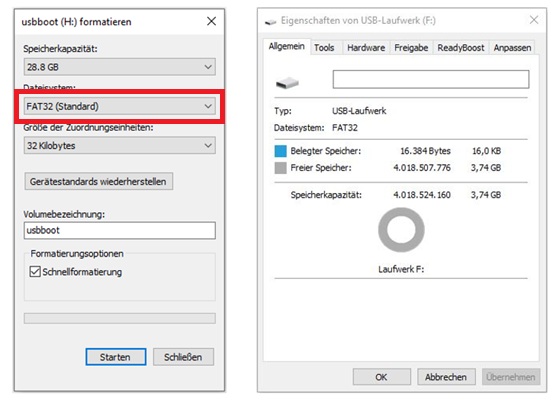Viewport: 553px width, 400px height.
Task: Click the USB drive icon beside name field
Action: pos(287,83)
